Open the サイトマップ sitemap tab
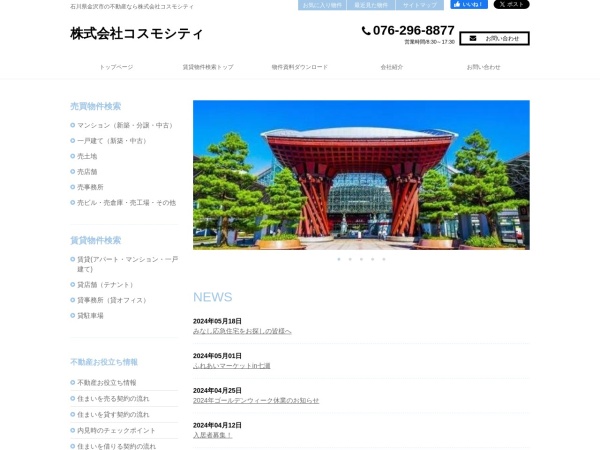Screen dimensions: 600x450 click(x=420, y=5)
